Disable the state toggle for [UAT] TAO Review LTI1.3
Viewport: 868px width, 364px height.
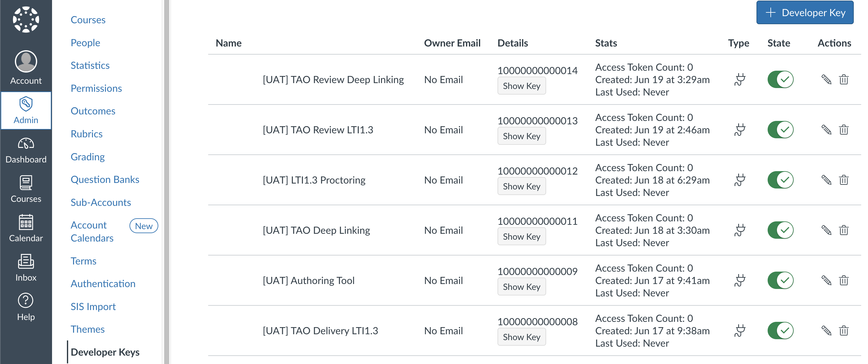click(x=780, y=130)
